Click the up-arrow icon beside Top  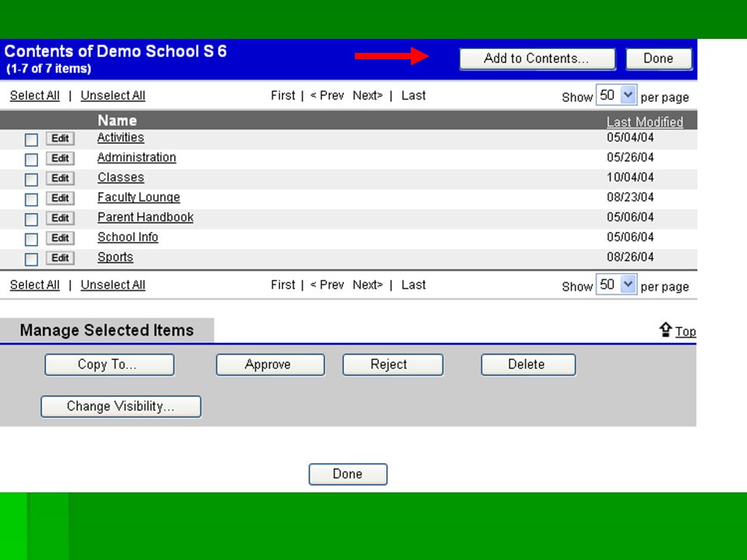(665, 330)
